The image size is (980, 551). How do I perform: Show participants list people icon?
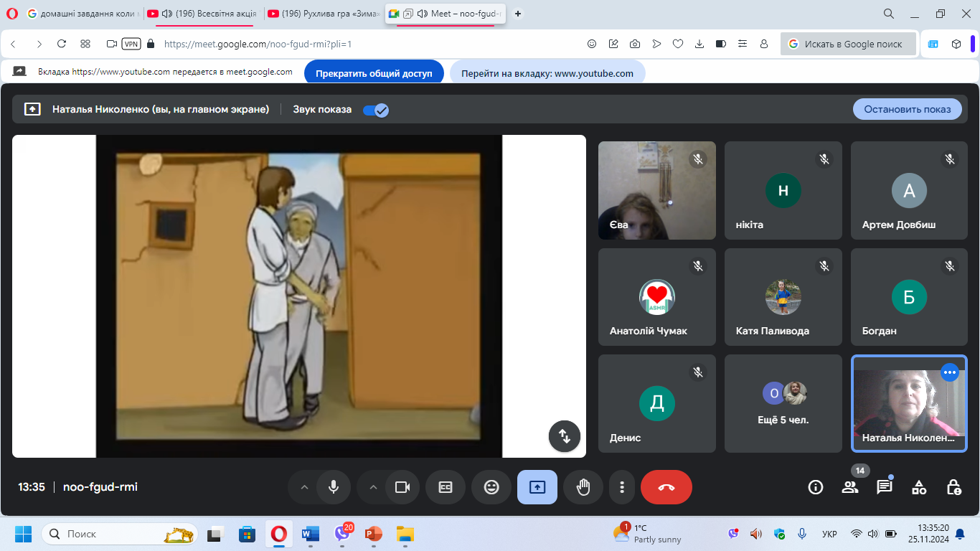pos(850,487)
